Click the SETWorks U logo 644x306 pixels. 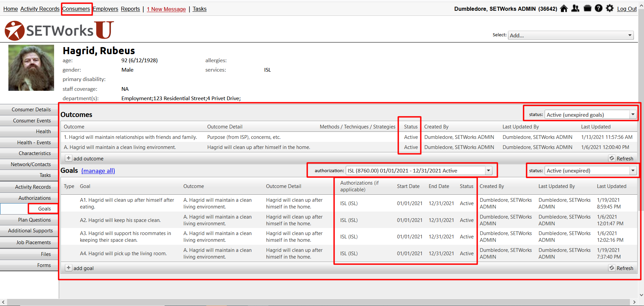[59, 31]
